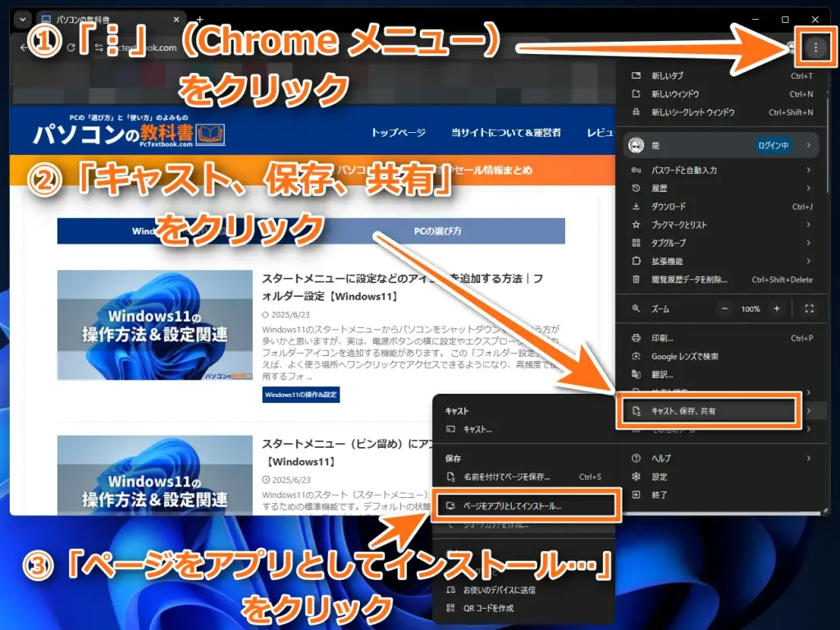Open the スタートメニュー（ピン留め） article title
840x630 pixels.
[347, 452]
